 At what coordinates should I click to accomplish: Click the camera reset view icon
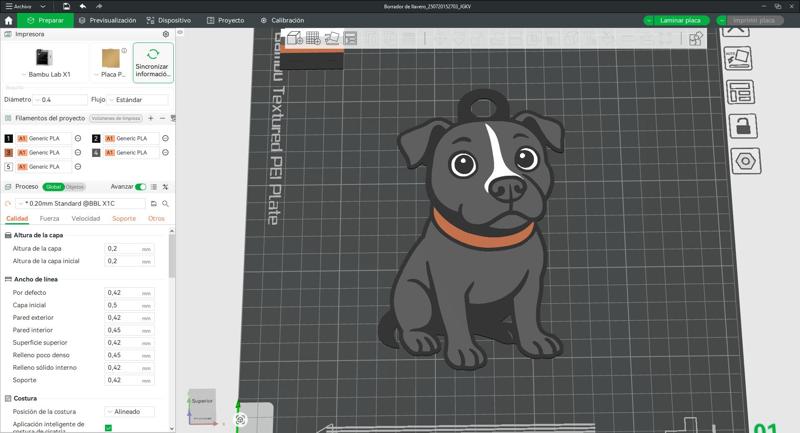point(240,420)
